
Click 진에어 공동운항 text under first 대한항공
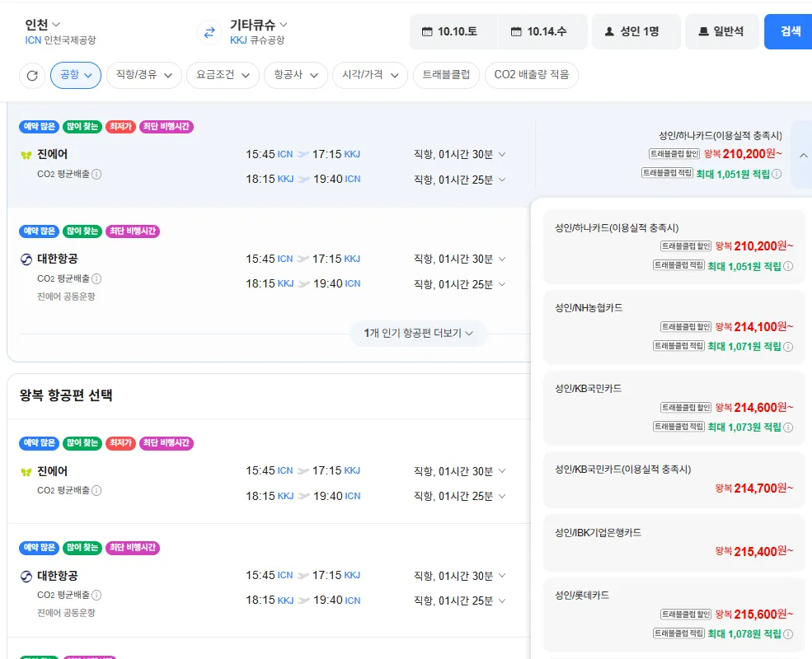[x=66, y=297]
